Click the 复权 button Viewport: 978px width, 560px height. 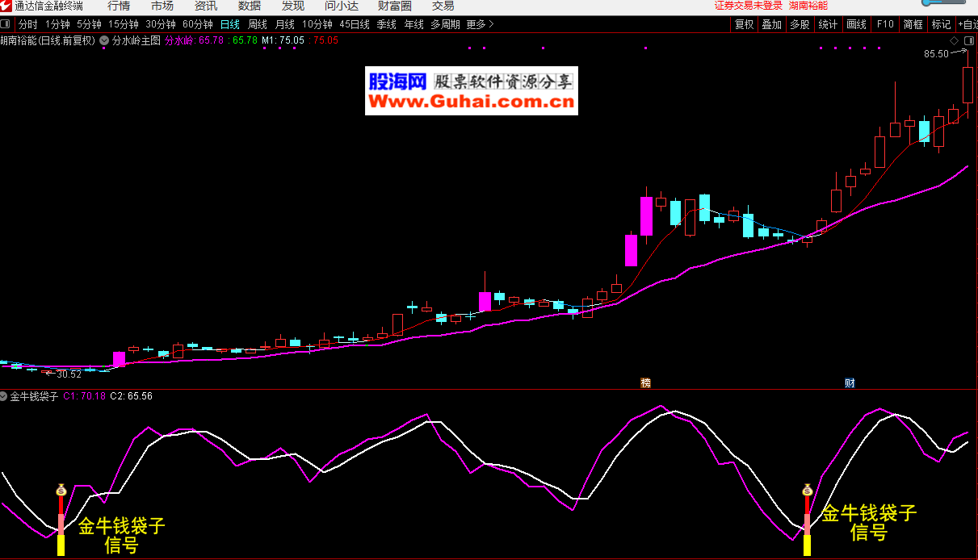pyautogui.click(x=744, y=24)
